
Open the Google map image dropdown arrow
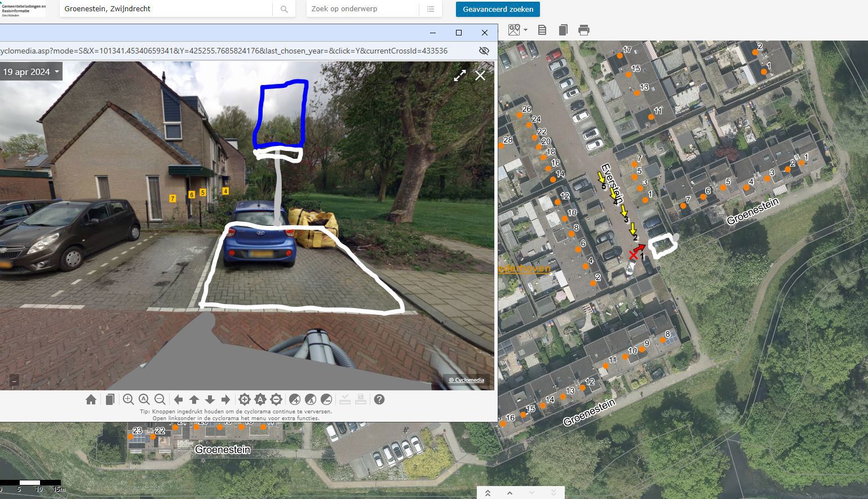(525, 30)
